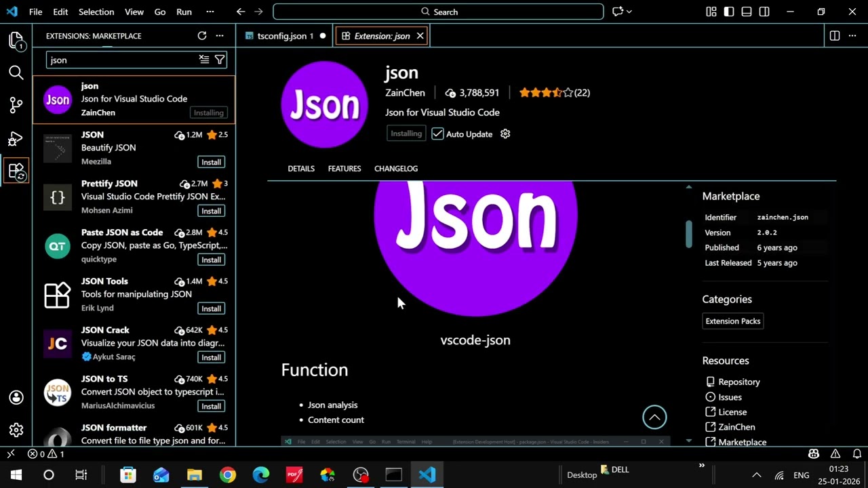Open the extension settings gear beside Auto Update
Screen dimensions: 868x488
point(505,134)
